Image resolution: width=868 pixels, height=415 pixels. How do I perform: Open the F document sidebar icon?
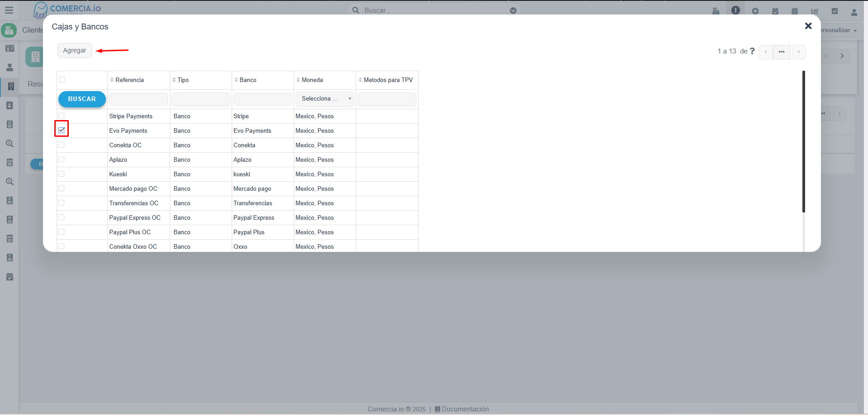click(10, 201)
